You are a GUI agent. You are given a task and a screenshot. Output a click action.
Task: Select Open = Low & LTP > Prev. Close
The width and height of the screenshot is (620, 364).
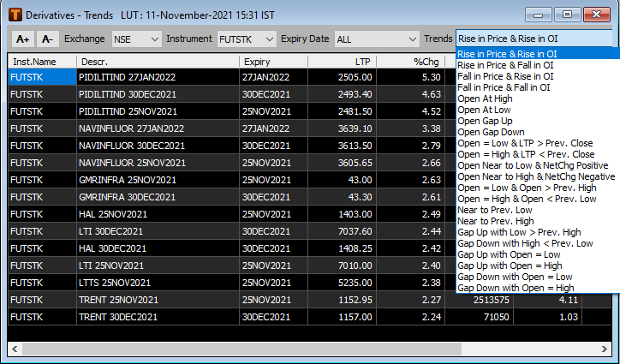click(x=538, y=143)
